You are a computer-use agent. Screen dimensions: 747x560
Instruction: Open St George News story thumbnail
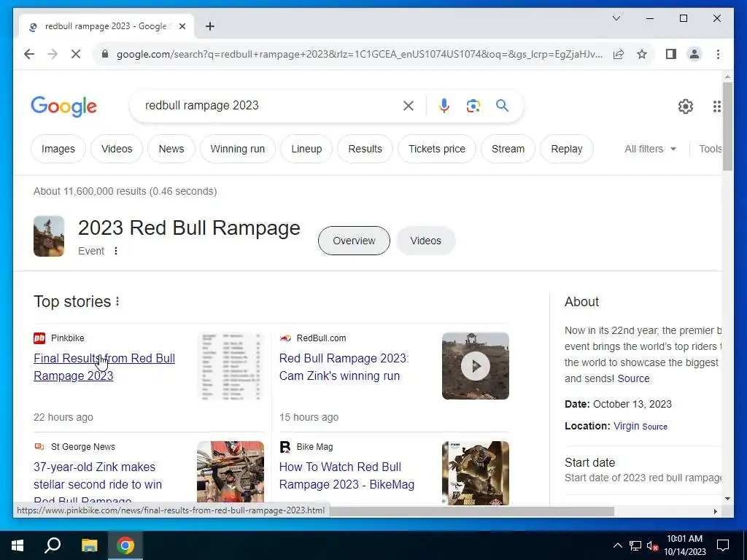point(231,472)
